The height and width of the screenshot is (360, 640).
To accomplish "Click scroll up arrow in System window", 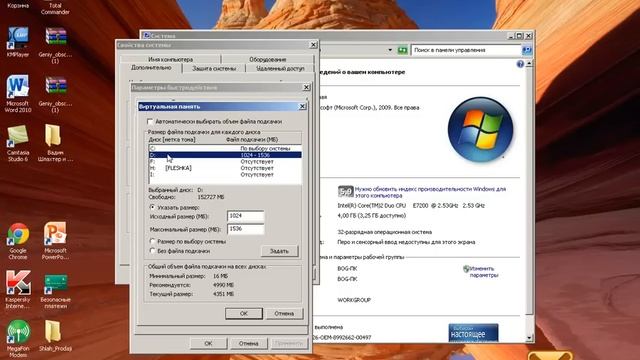I will (529, 64).
